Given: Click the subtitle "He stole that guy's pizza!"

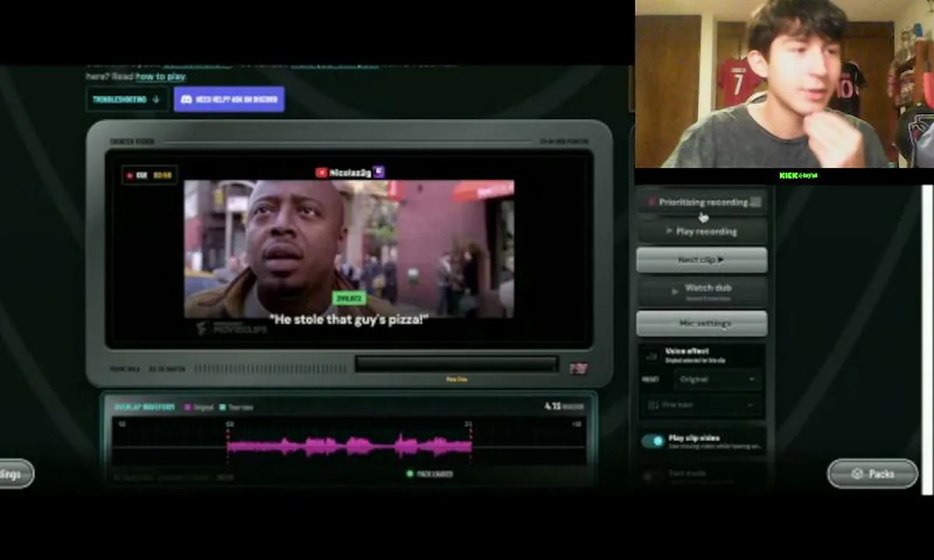Looking at the screenshot, I should [349, 320].
